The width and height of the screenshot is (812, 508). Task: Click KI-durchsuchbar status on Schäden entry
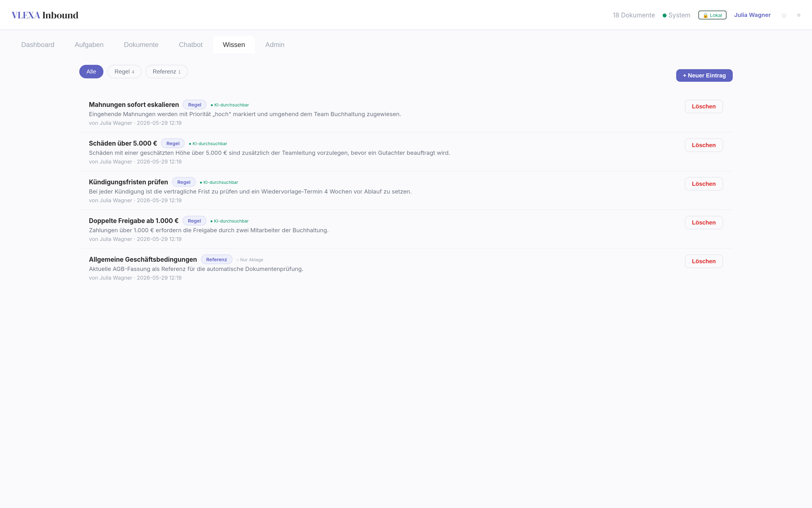(x=208, y=143)
